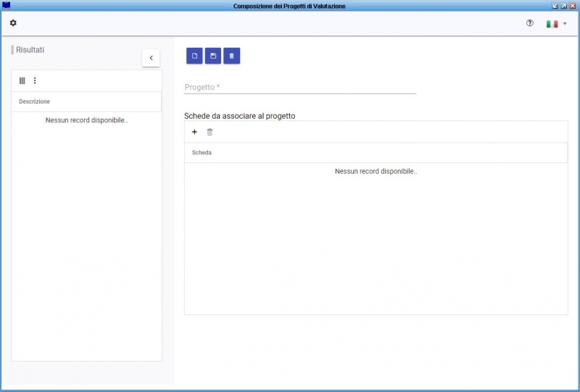Save the project using the blue floppy disk button
The image size is (580, 392).
point(213,56)
